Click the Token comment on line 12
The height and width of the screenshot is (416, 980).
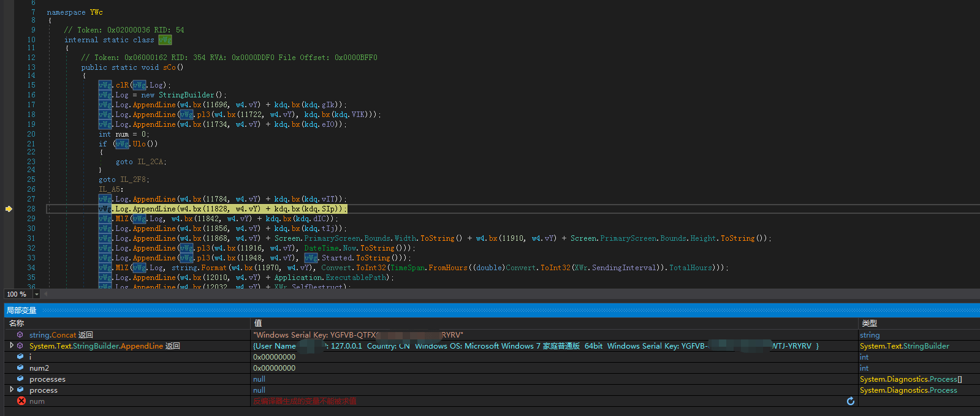coord(229,58)
